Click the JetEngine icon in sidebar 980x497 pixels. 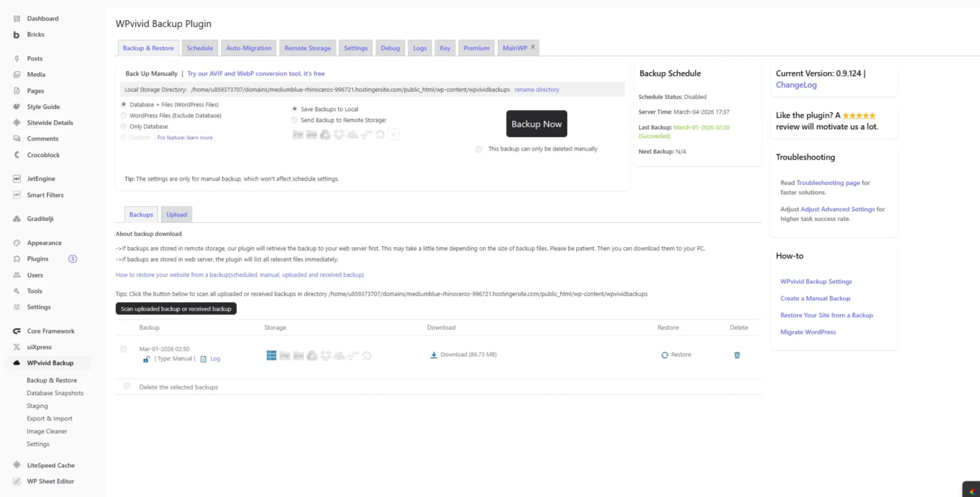pos(17,179)
